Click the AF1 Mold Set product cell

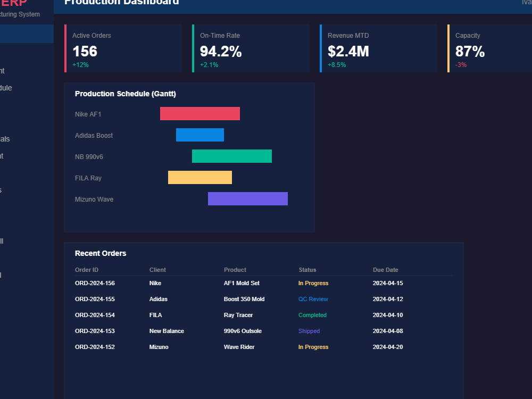242,283
